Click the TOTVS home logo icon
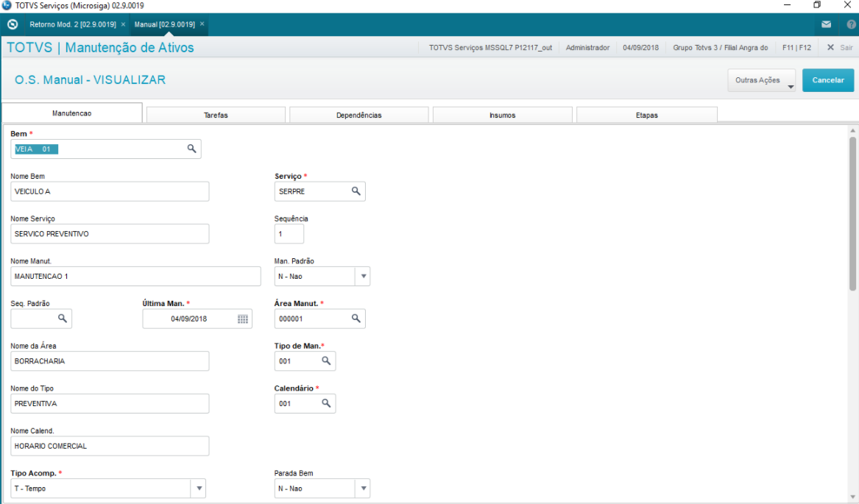The width and height of the screenshot is (859, 504). (13, 24)
